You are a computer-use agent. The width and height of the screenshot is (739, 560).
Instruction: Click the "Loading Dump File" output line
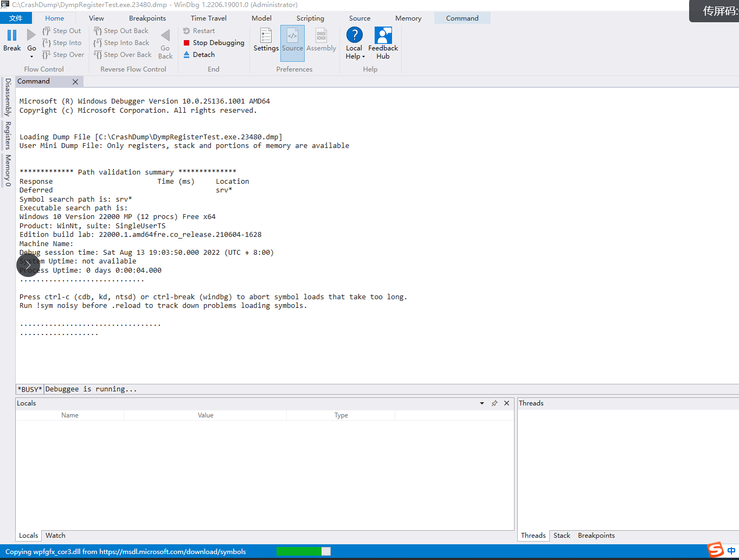151,137
